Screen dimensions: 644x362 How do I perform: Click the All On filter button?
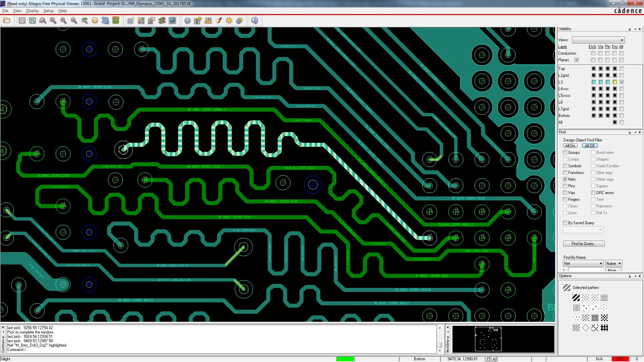[x=570, y=146]
